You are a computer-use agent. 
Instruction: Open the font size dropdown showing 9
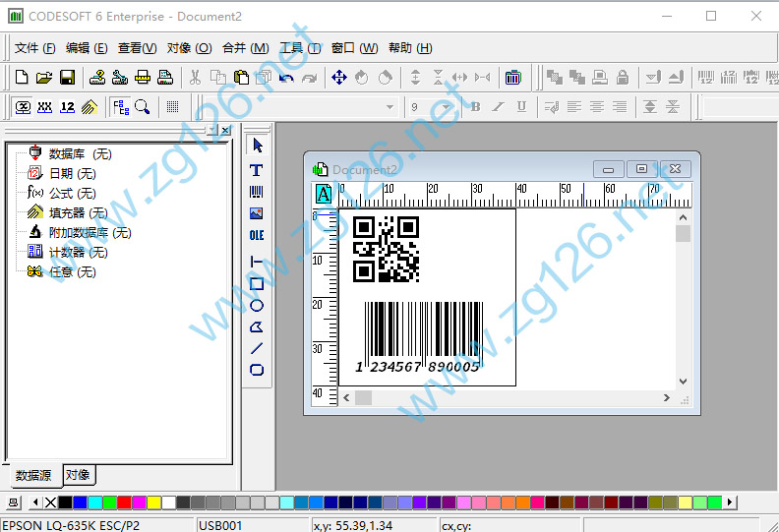point(446,107)
